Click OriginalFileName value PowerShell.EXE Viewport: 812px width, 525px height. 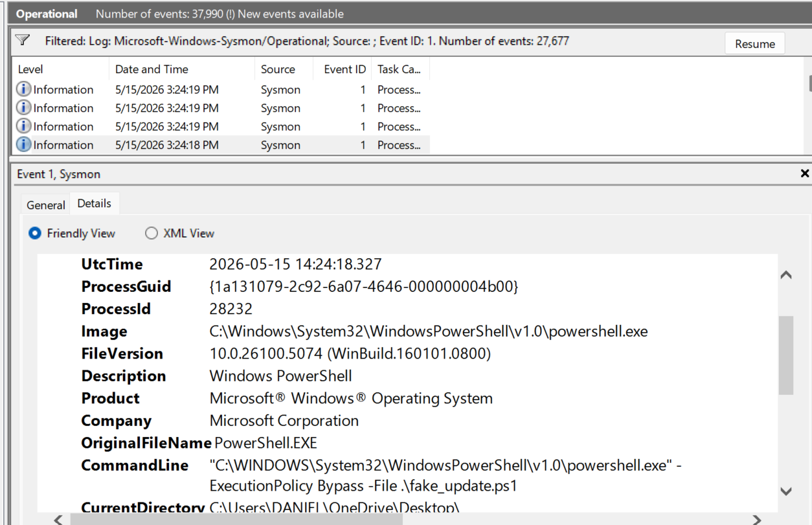266,443
